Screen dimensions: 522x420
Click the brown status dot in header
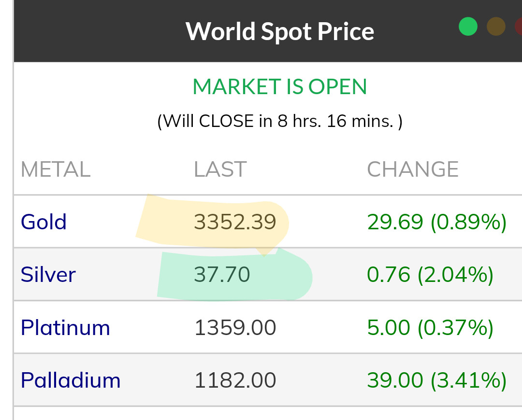point(496,26)
